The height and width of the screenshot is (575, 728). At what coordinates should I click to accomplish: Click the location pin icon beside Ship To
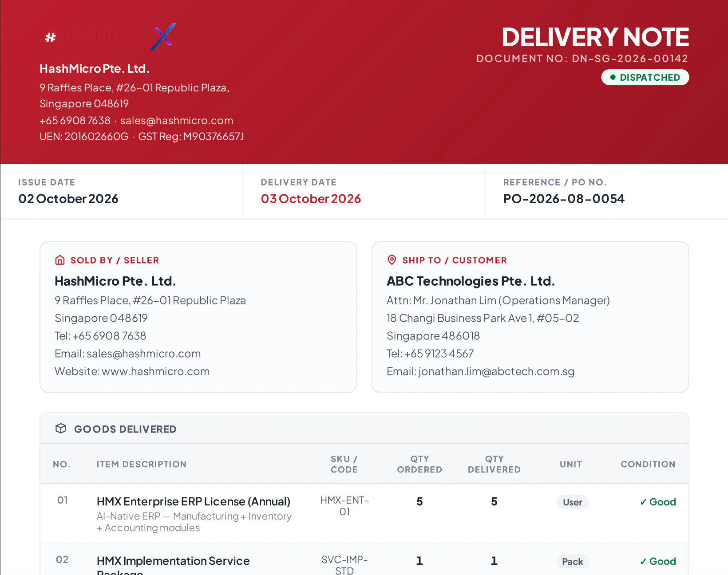tap(392, 260)
